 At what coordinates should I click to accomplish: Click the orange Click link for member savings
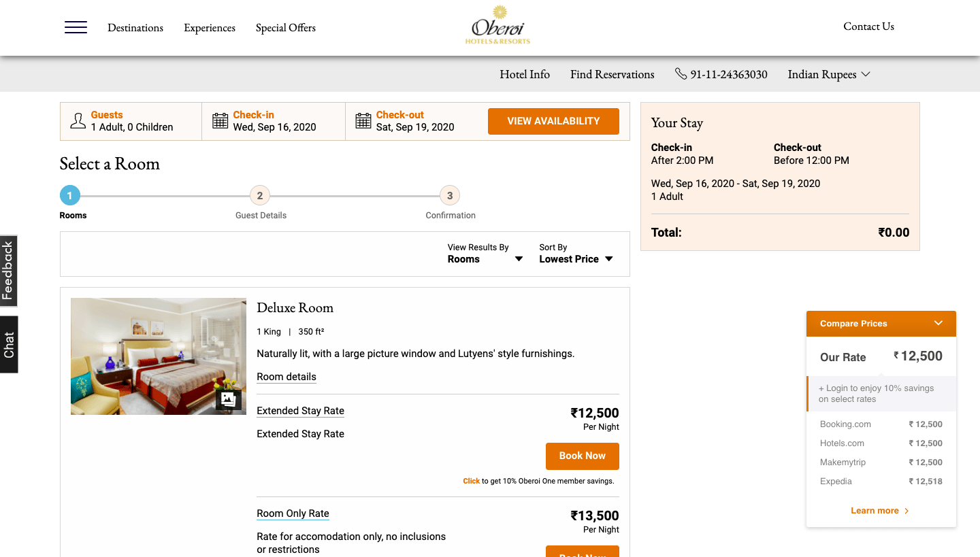click(471, 481)
